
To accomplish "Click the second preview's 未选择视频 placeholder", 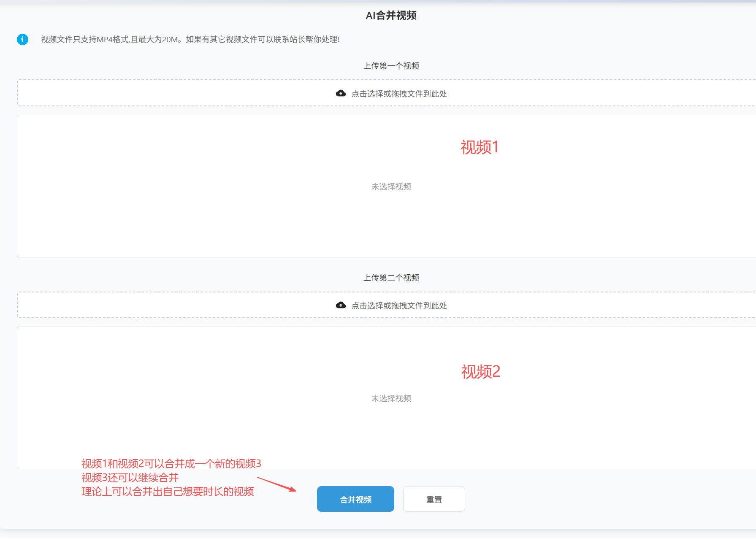I will coord(391,398).
